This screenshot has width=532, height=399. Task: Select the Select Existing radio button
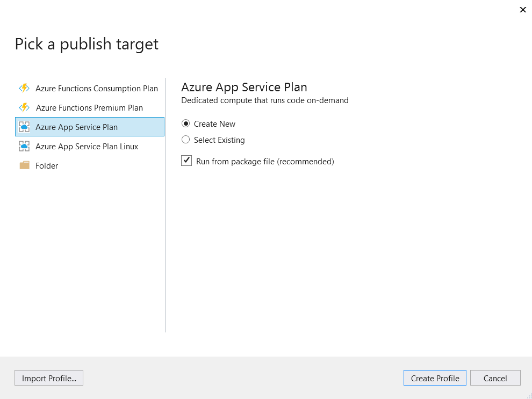(185, 140)
